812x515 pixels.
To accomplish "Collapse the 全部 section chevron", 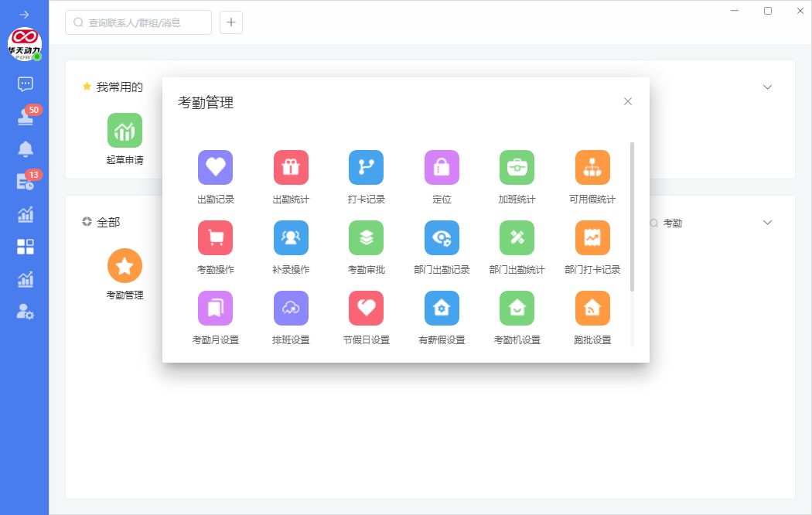I will tap(767, 222).
